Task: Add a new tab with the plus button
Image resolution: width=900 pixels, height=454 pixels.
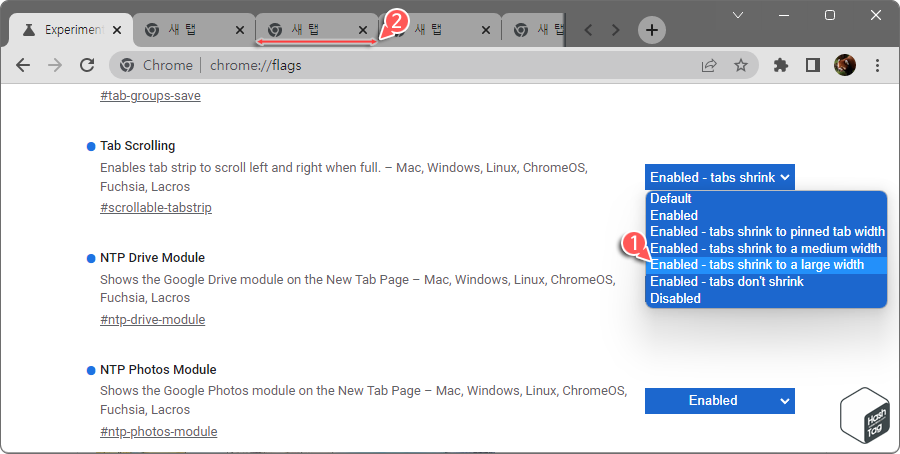Action: [x=651, y=30]
